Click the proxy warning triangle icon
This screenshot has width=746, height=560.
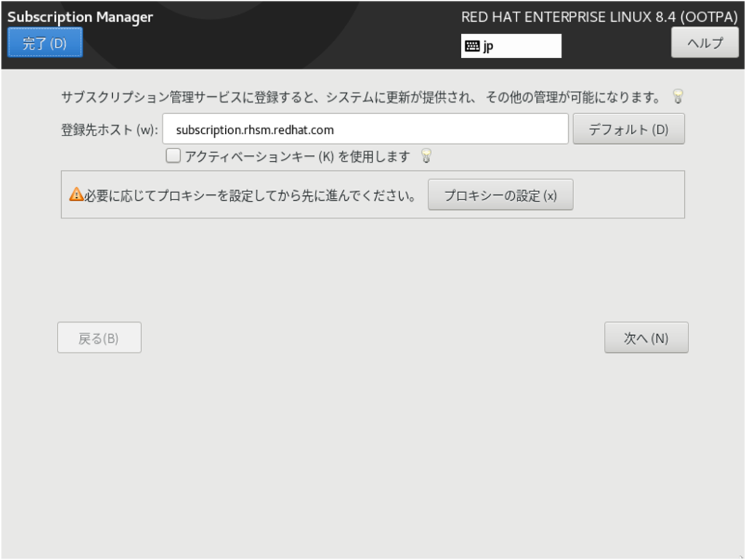(76, 194)
